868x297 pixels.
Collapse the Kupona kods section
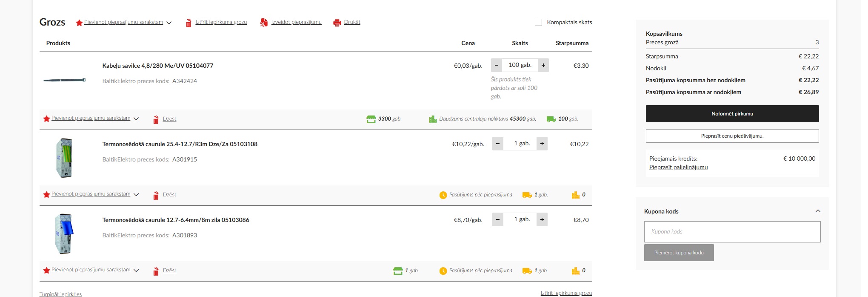pos(818,211)
